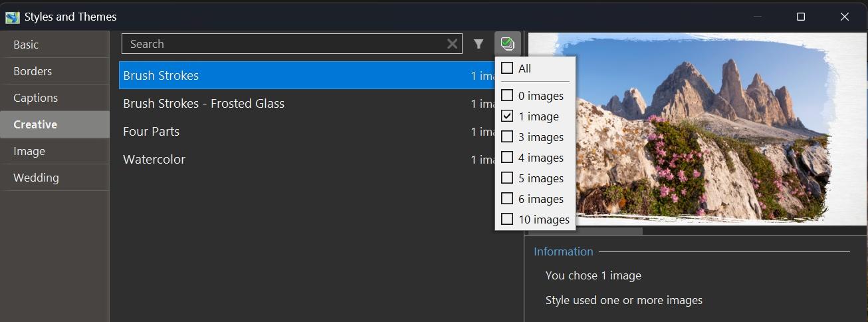Go to the Captions category
Viewport: 868px width, 322px height.
[36, 98]
